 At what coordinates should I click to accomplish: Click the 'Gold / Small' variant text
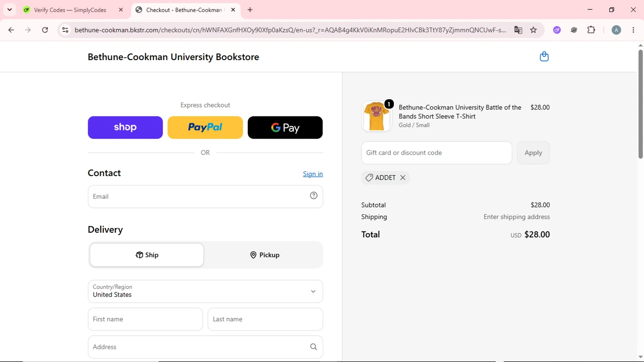pos(414,125)
